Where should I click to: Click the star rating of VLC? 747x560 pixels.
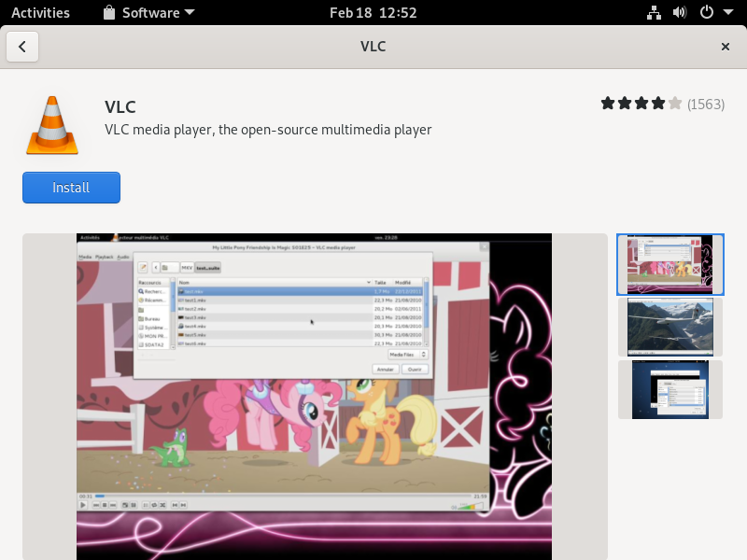coord(641,104)
